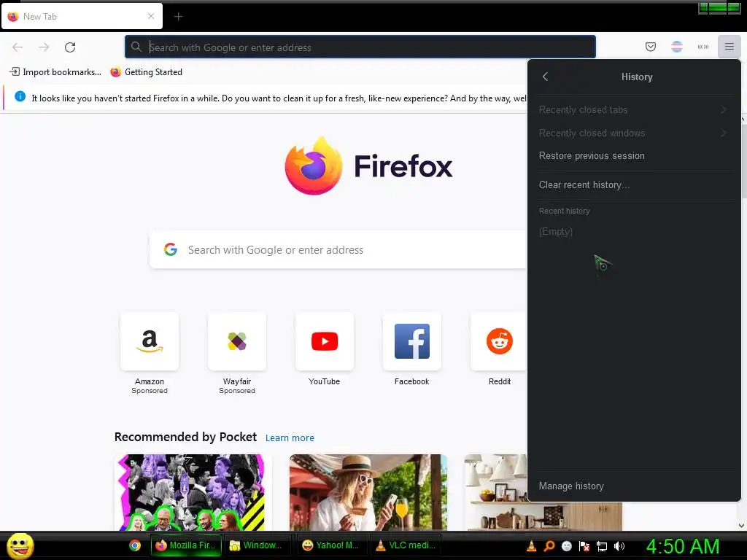The height and width of the screenshot is (560, 747).
Task: Click the info icon in notification bar
Action: [x=20, y=97]
